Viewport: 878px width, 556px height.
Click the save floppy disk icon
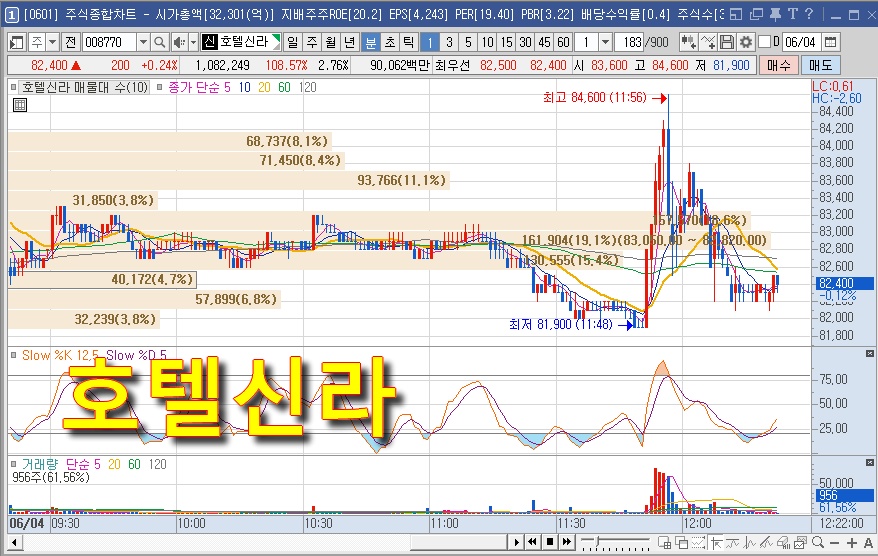click(x=727, y=42)
